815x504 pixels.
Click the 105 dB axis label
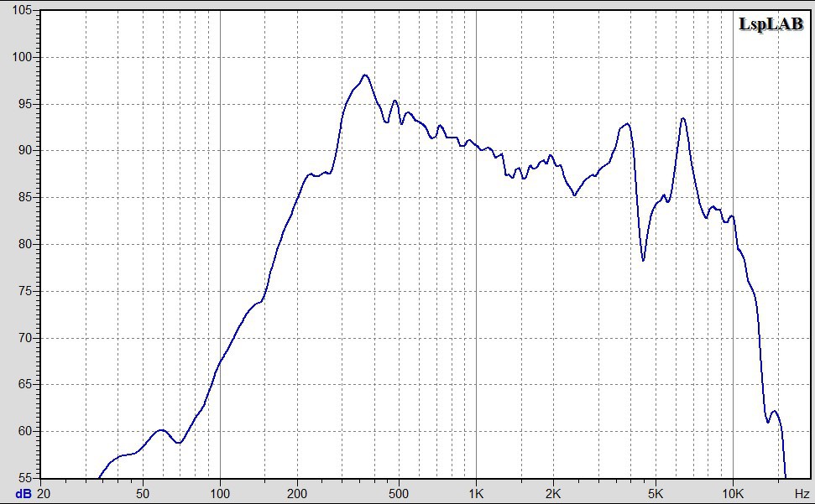pos(21,10)
